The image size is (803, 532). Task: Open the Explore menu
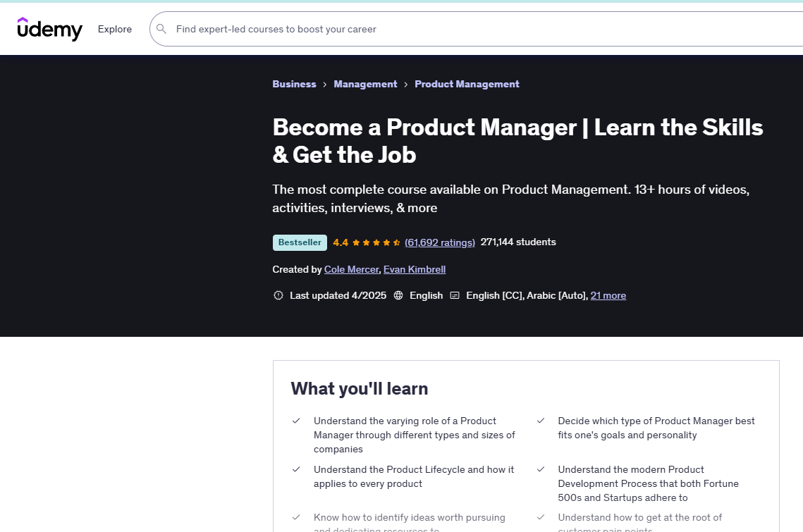pos(115,29)
